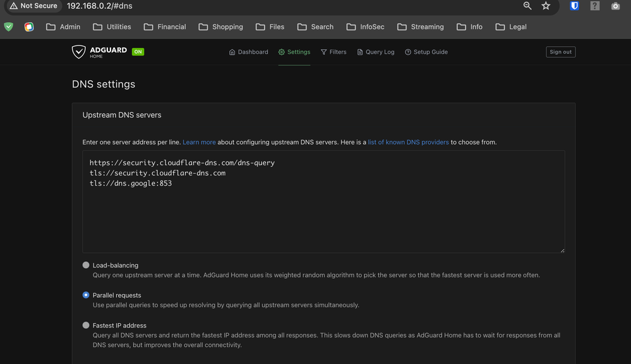Open the Info bookmarks folder
631x364 pixels.
point(470,27)
